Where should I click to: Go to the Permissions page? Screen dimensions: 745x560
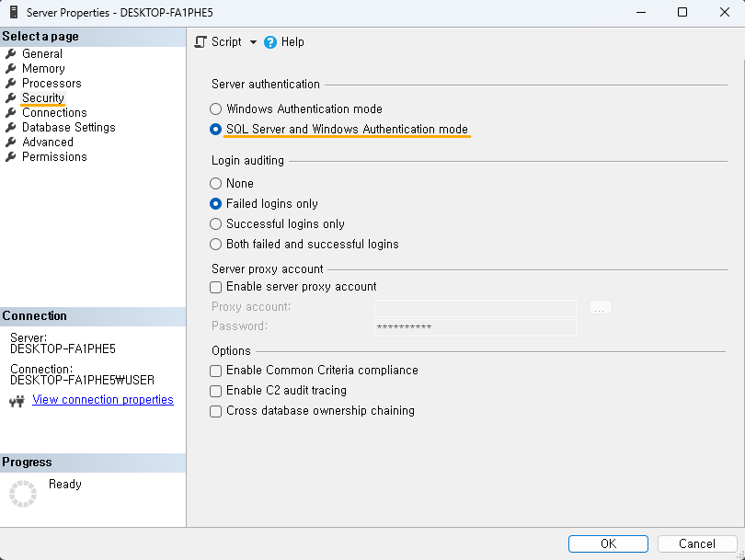pos(54,156)
